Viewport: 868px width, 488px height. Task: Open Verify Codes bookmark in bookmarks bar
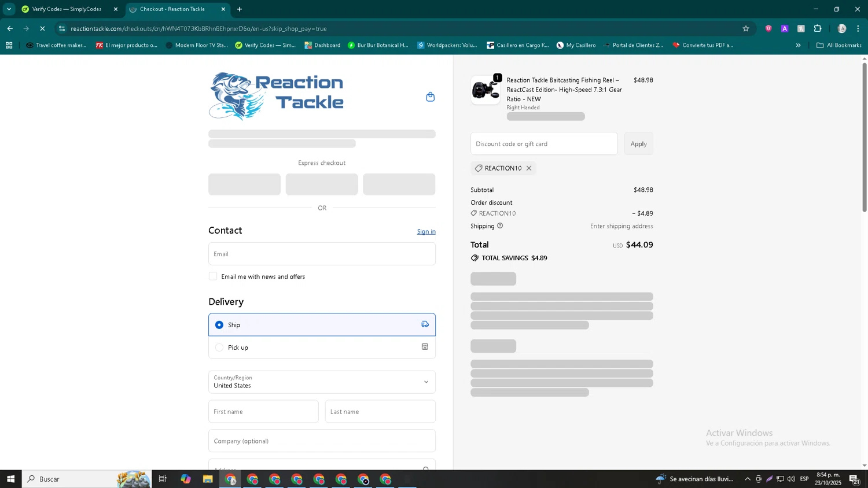265,45
